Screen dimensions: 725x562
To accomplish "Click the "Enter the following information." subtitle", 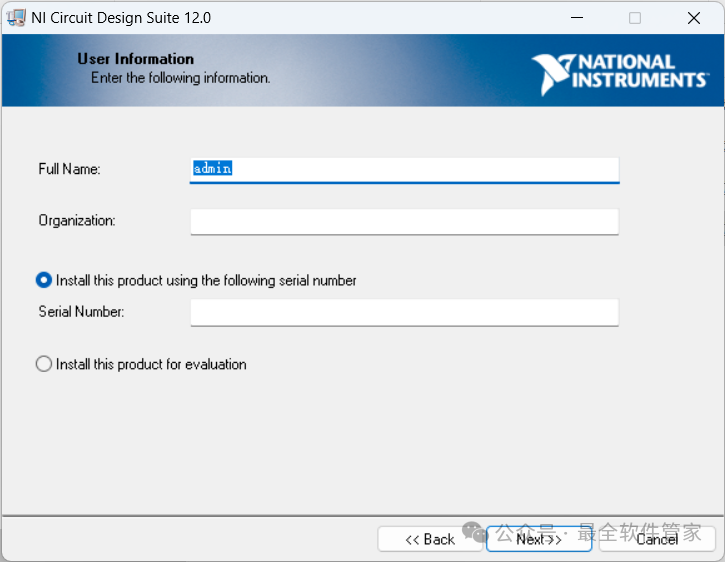I will pos(180,77).
